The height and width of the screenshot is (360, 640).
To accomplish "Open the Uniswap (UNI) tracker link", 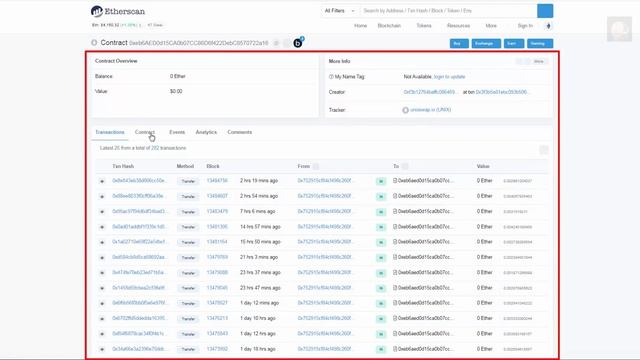I will click(431, 110).
